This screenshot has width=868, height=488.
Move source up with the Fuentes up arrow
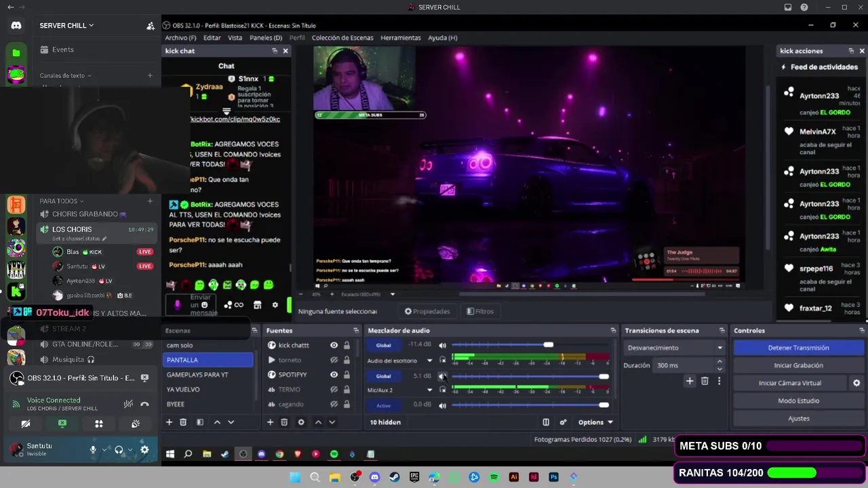(x=318, y=422)
